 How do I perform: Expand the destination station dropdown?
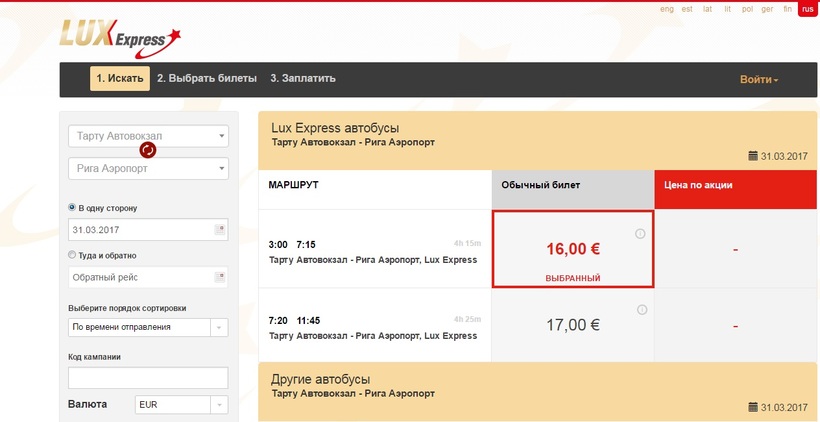(221, 169)
